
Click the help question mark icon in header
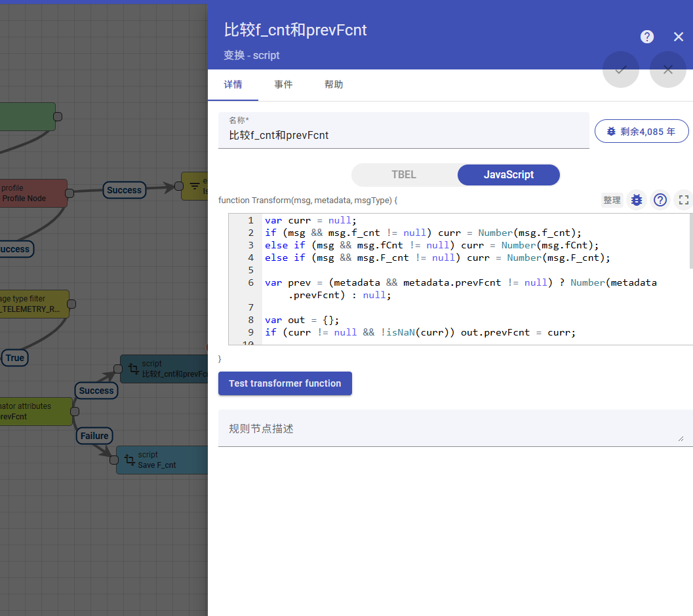(647, 37)
